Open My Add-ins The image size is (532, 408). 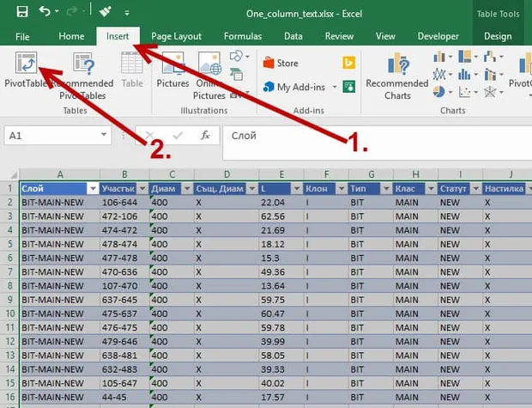click(294, 88)
